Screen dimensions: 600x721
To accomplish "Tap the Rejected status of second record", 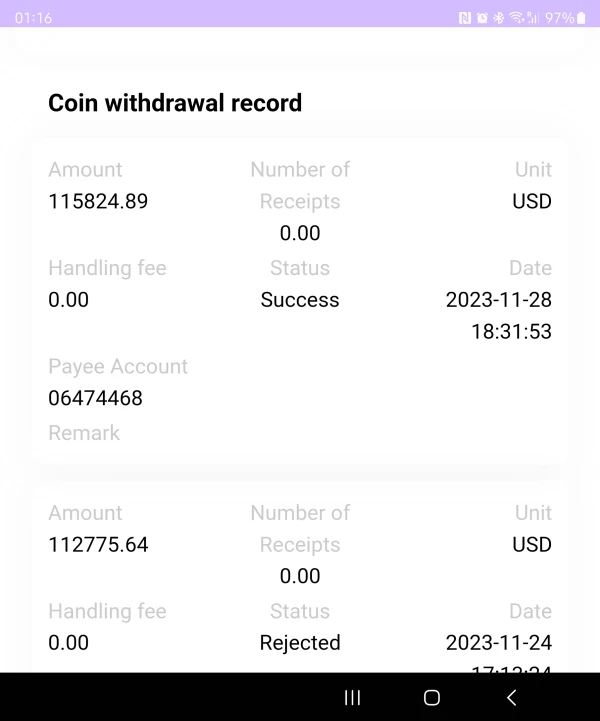I will (x=300, y=643).
